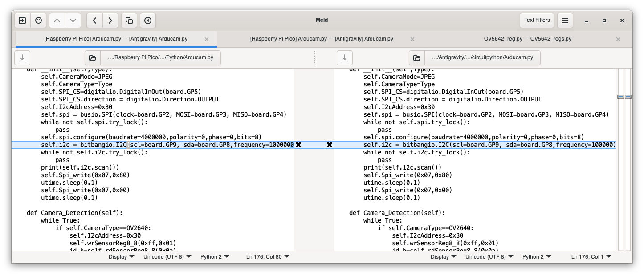Image resolution: width=644 pixels, height=276 pixels.
Task: Expand left pane Unicode (UTF-8) encoding dropdown
Action: click(x=167, y=256)
